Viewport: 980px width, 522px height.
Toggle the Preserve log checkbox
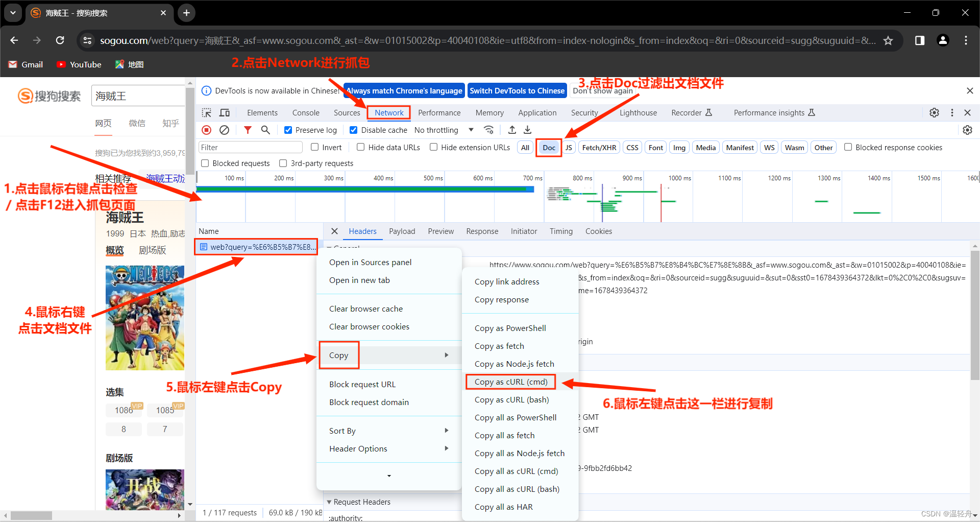[x=288, y=130]
